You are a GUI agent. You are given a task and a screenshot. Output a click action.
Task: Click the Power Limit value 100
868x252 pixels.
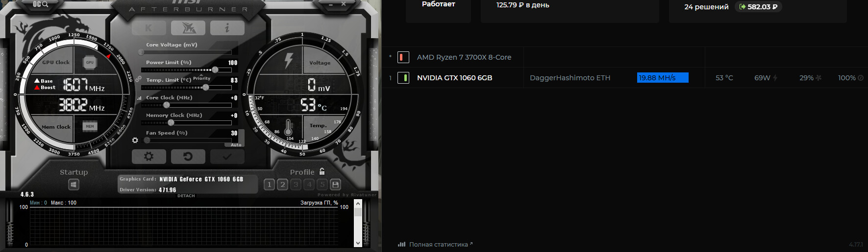pyautogui.click(x=233, y=63)
